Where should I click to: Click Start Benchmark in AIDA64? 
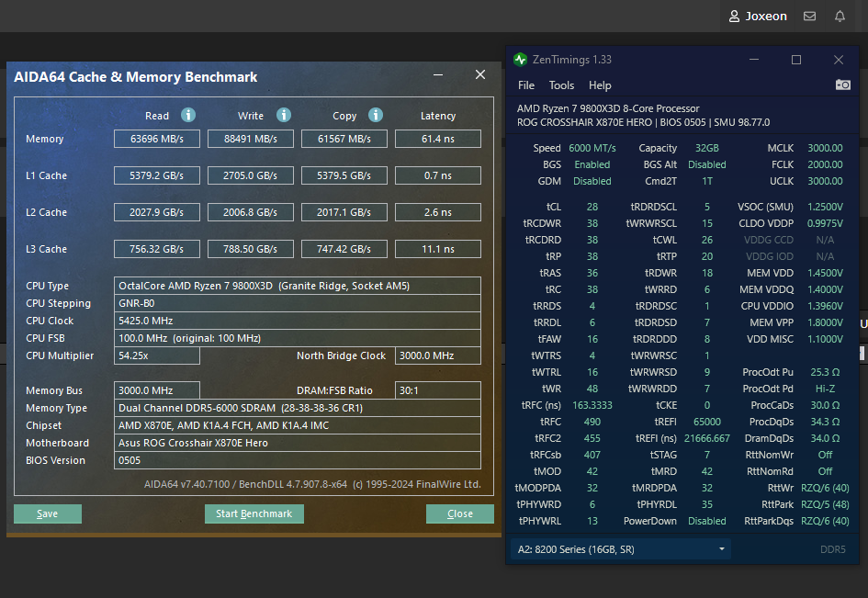tap(254, 513)
